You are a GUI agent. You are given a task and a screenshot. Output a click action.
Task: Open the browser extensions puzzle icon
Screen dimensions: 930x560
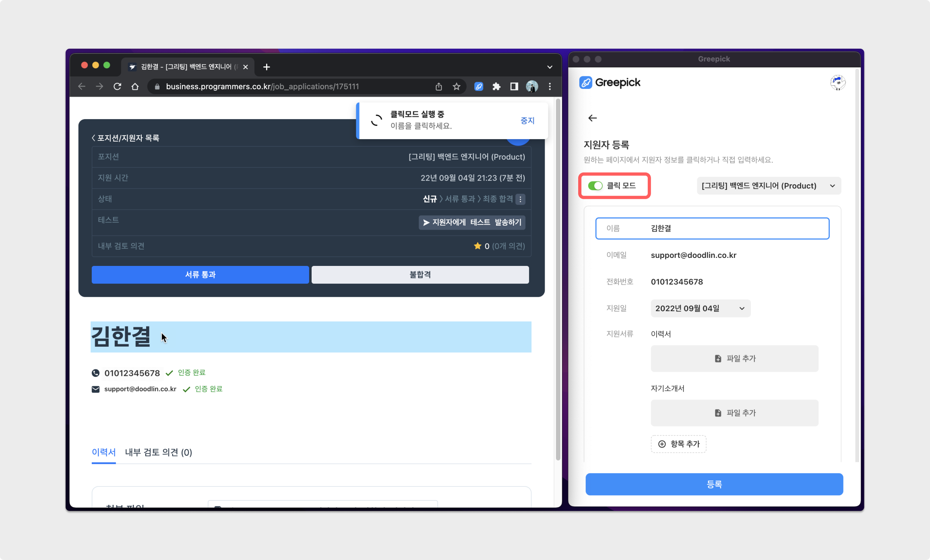click(x=496, y=86)
